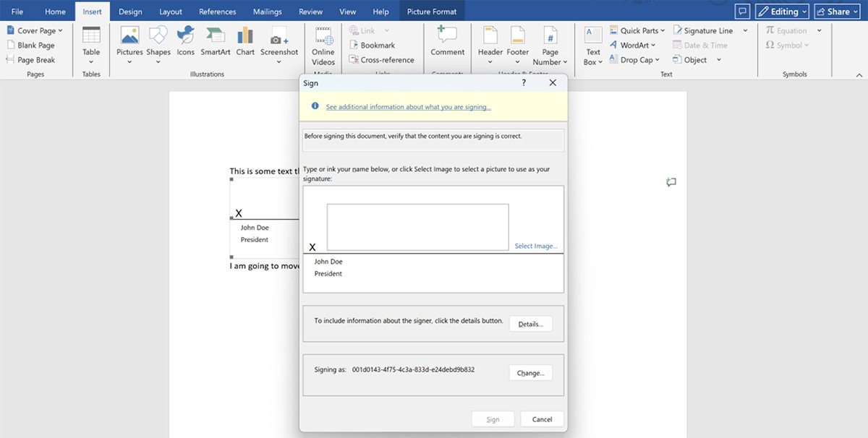Open the additional signing information link
This screenshot has height=438, width=868.
coord(408,107)
